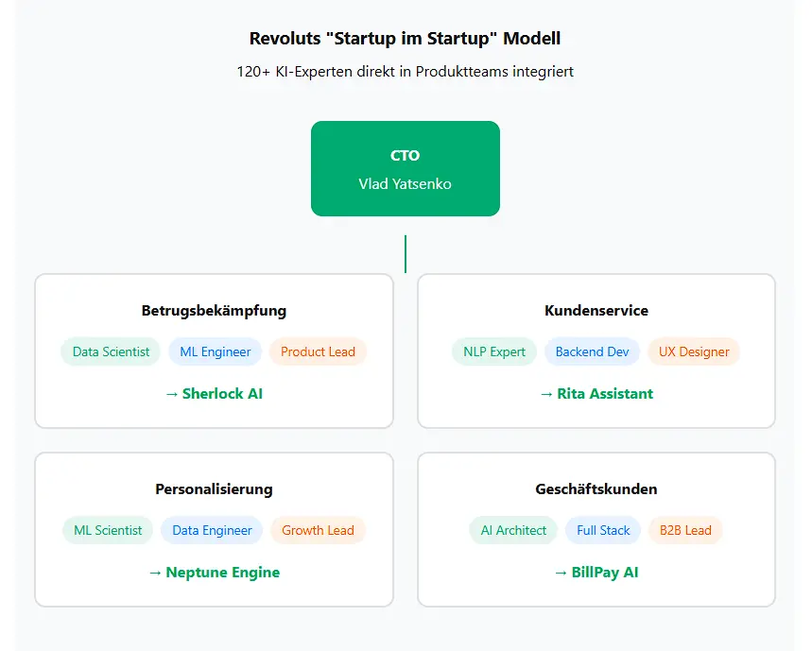The width and height of the screenshot is (812, 651).
Task: Click the Kundenservice card heading
Action: click(x=596, y=311)
